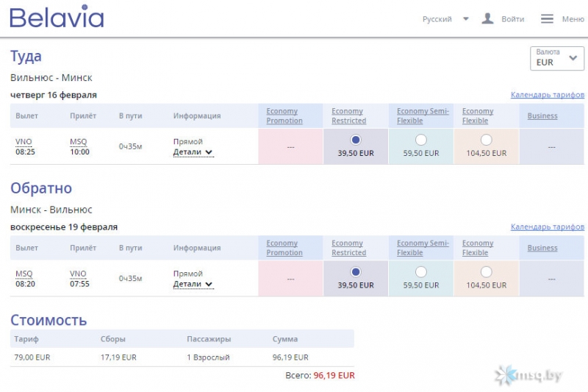This screenshot has height=392, width=588.
Task: Expand Детали for the MSQ 08:20 flight
Action: point(193,285)
